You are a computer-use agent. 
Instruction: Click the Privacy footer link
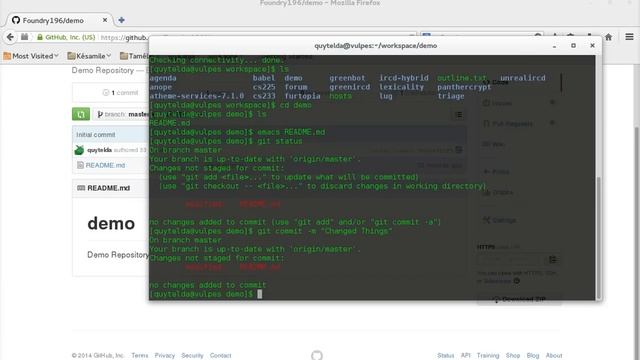tap(164, 356)
